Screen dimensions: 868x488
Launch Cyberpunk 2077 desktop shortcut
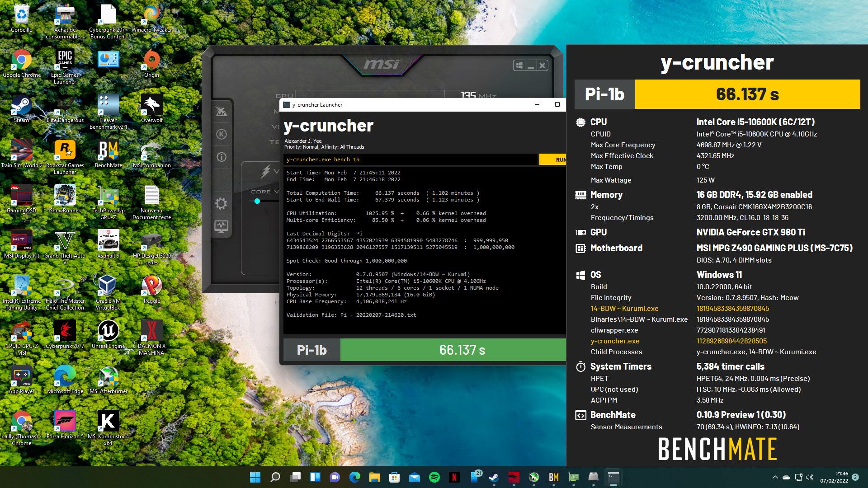[65, 335]
